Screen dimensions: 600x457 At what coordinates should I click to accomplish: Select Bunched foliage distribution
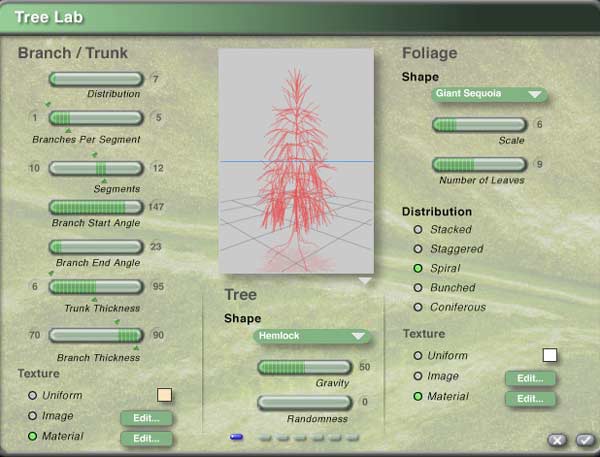pyautogui.click(x=418, y=287)
